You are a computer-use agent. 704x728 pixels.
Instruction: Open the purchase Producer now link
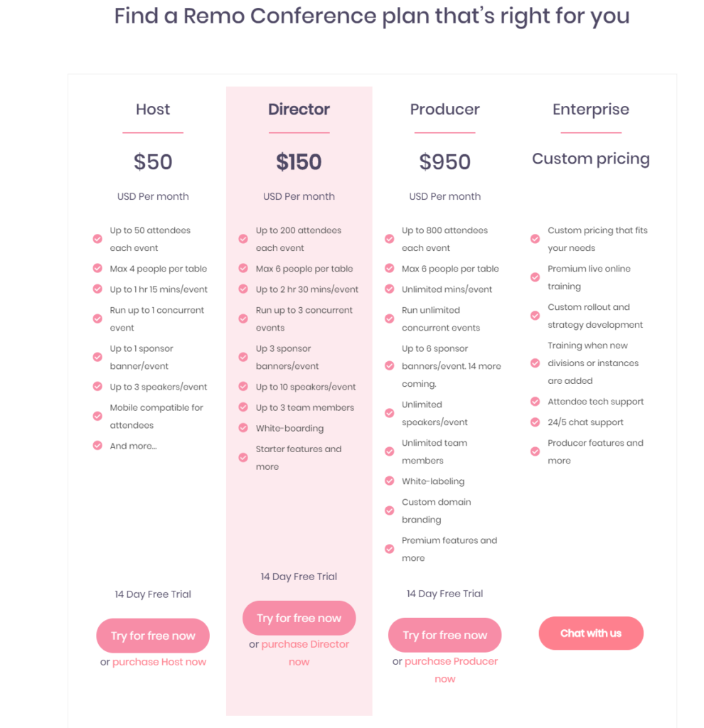pyautogui.click(x=451, y=670)
